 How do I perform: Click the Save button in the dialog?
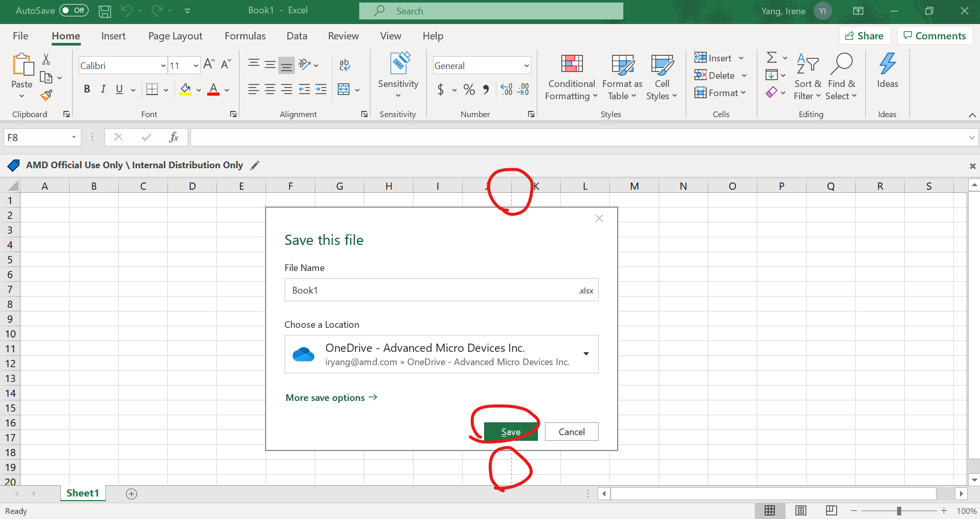point(510,431)
